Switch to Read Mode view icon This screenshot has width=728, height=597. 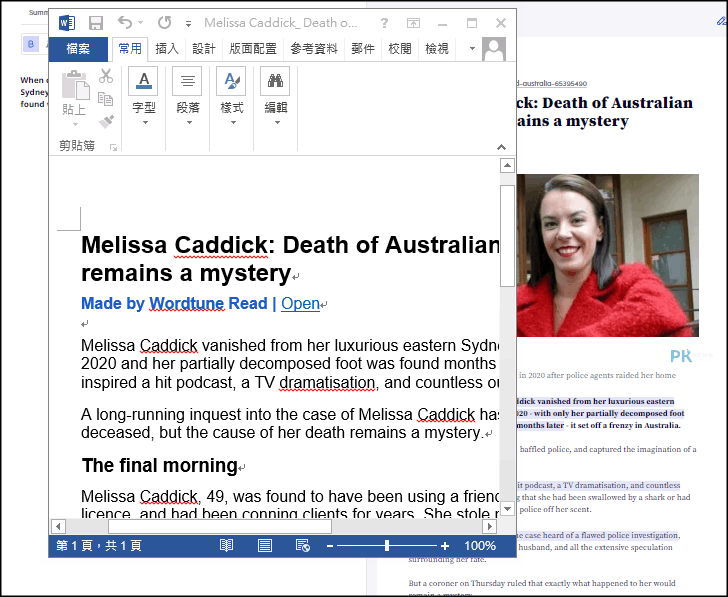[227, 545]
